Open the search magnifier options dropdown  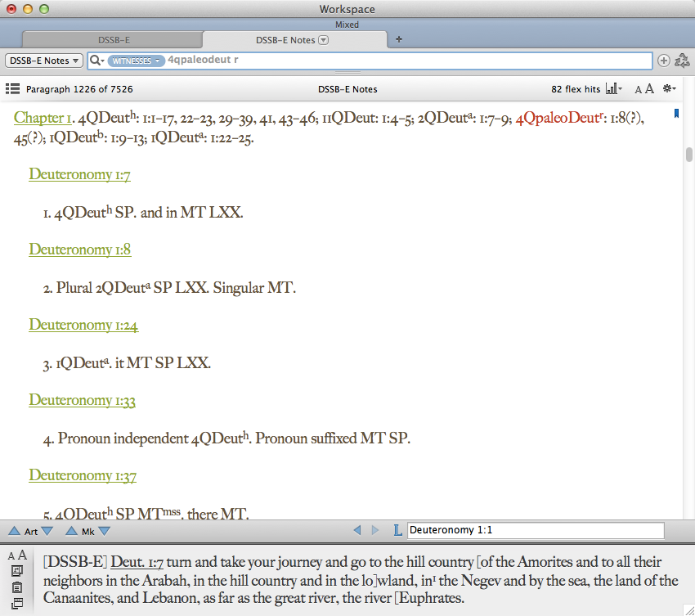pos(97,61)
